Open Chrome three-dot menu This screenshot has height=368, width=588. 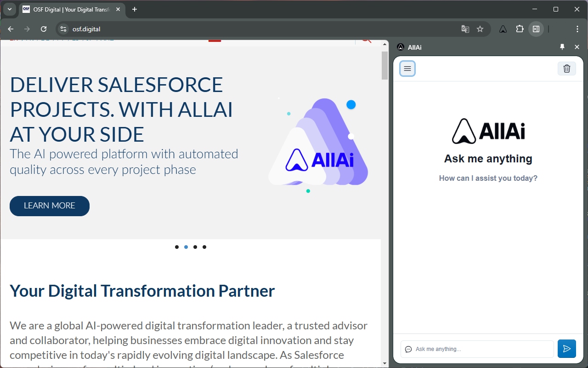click(x=577, y=29)
